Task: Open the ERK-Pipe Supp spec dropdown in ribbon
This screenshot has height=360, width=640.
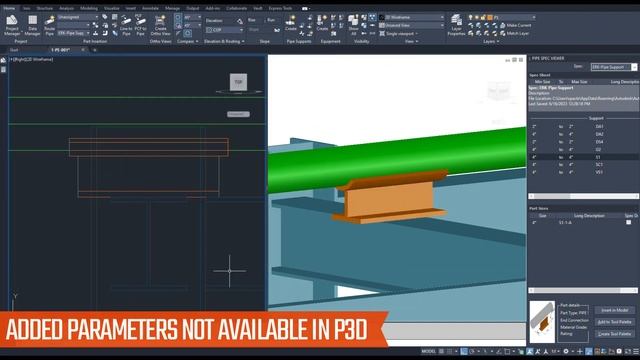Action: tap(73, 33)
